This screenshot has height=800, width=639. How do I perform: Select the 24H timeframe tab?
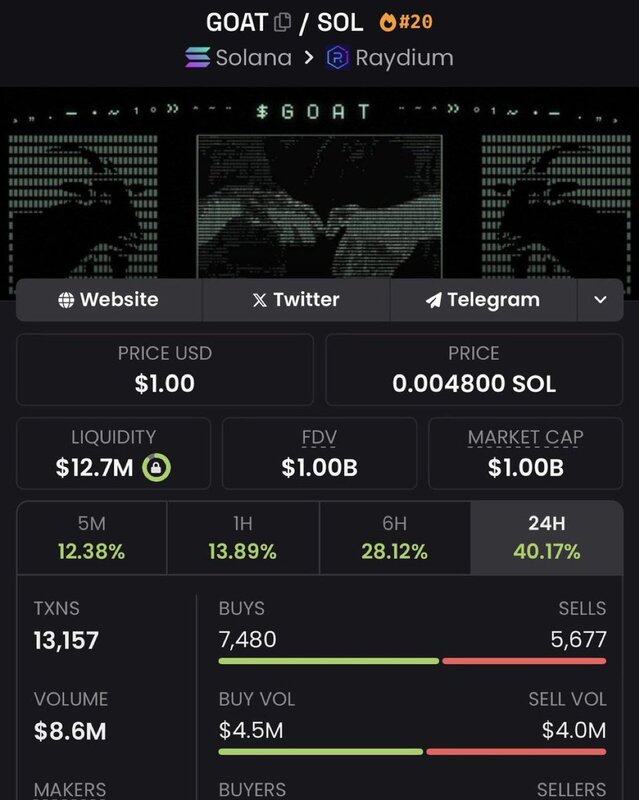click(x=547, y=538)
